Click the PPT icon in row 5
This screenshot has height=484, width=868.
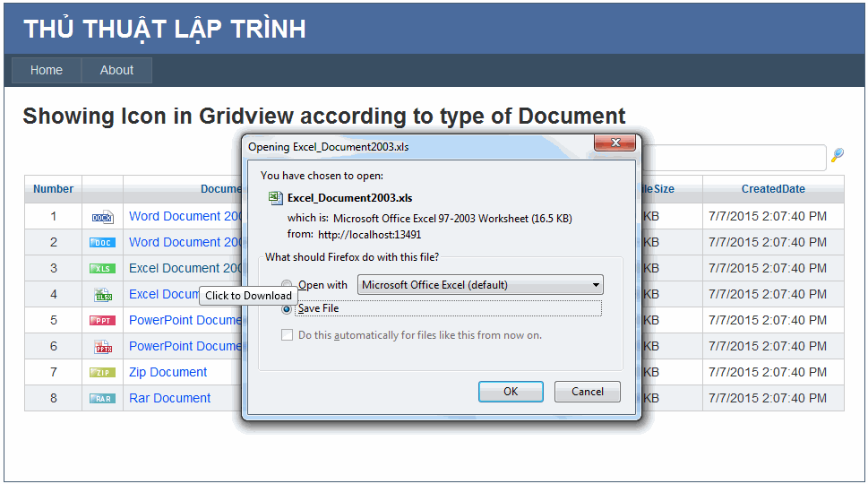pos(102,321)
